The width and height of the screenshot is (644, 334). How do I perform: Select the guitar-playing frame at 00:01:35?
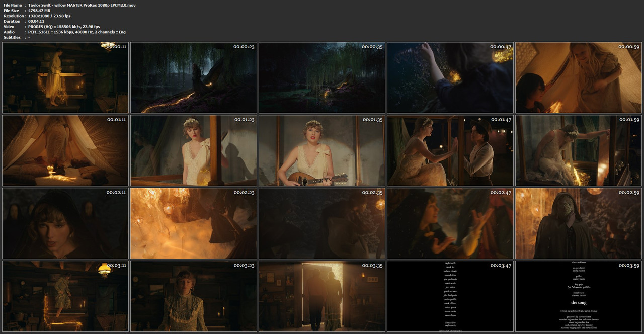pyautogui.click(x=322, y=150)
